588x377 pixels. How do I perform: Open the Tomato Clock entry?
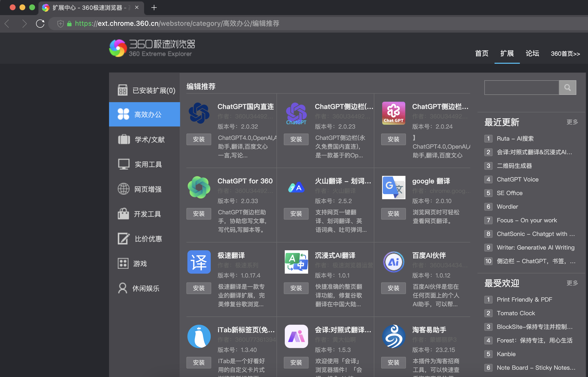tap(516, 313)
